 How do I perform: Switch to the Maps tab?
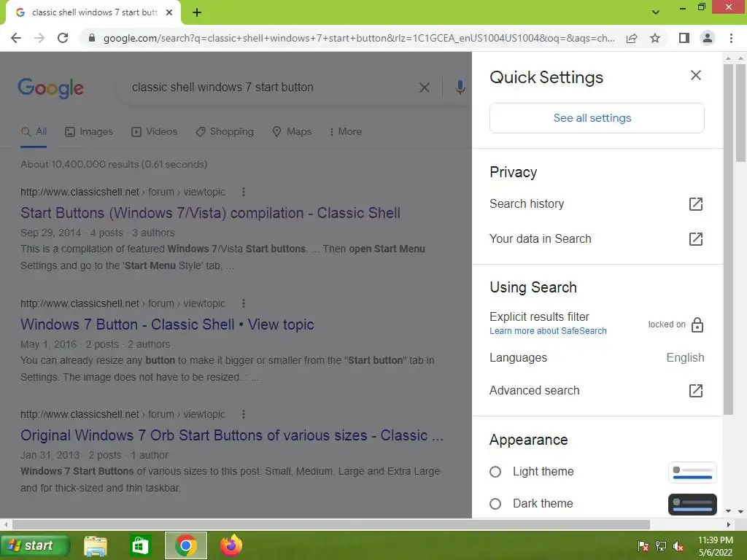[x=292, y=132]
